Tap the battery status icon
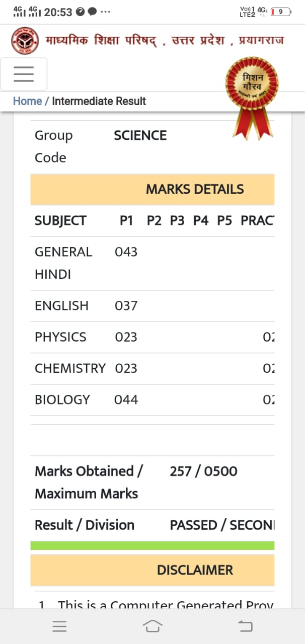The image size is (305, 644). (x=281, y=12)
